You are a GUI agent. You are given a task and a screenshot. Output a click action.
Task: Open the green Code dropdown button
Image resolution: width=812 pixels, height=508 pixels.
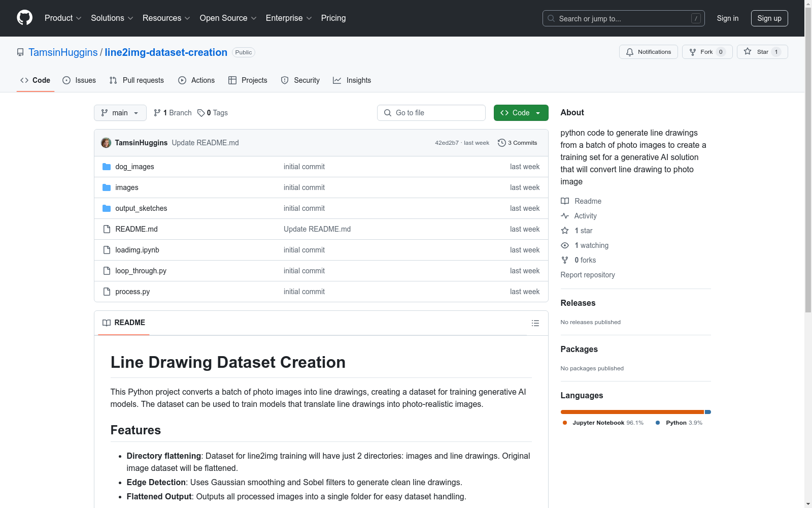521,113
